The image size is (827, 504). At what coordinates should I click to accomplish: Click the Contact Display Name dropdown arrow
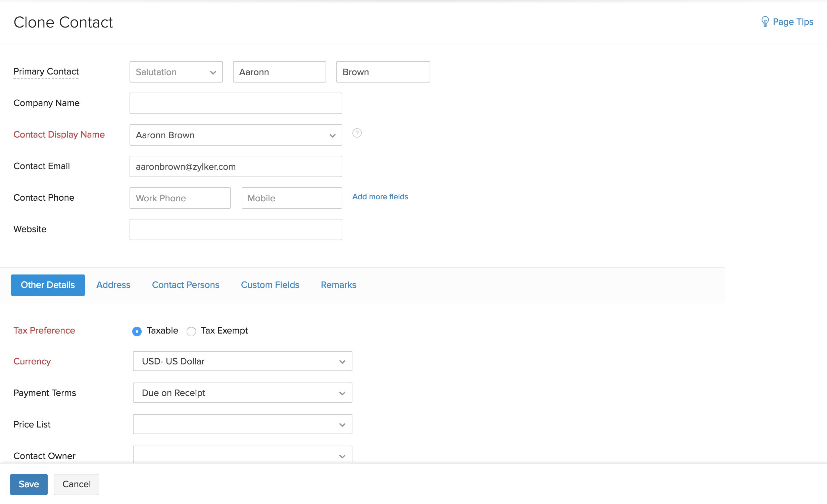[332, 135]
